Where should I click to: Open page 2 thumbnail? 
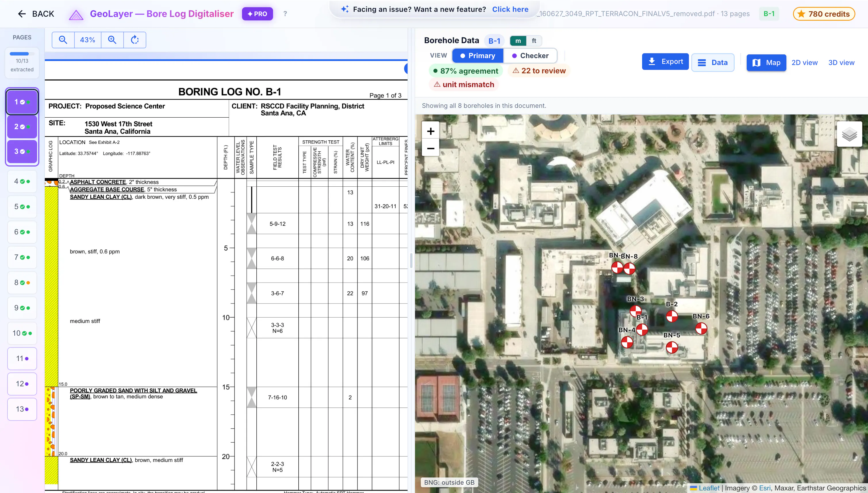point(22,127)
